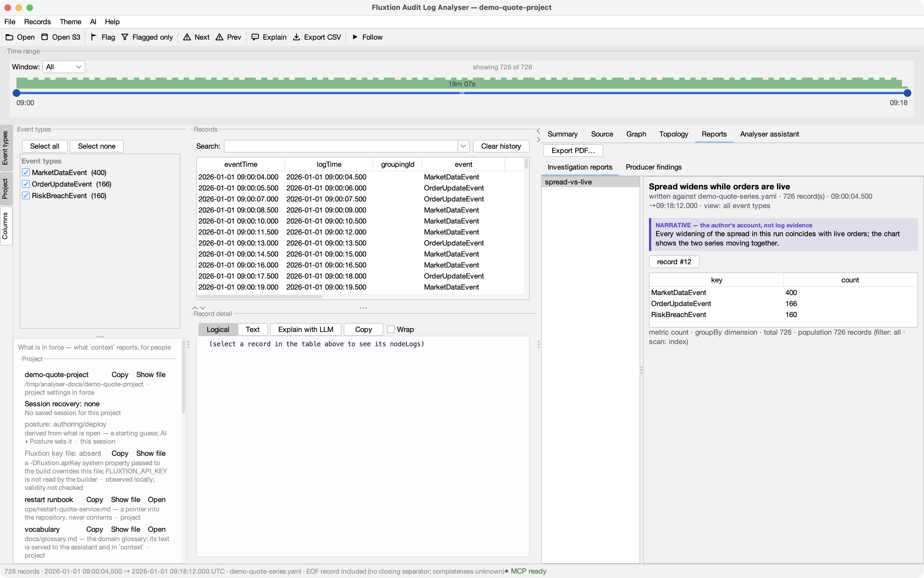924x578 pixels.
Task: Enable the Wrap checkbox
Action: [x=391, y=329]
